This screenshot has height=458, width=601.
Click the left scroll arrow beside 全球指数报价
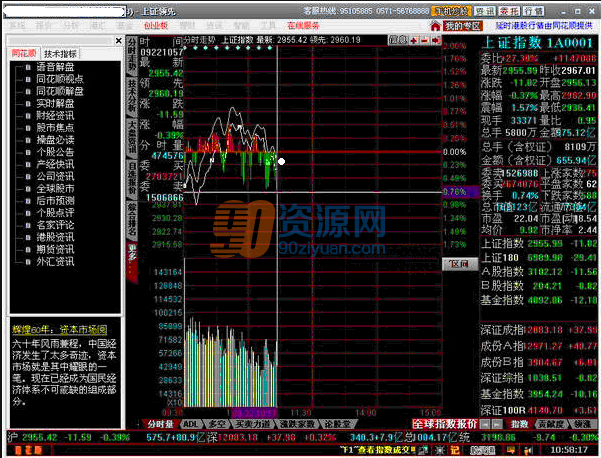pos(485,424)
